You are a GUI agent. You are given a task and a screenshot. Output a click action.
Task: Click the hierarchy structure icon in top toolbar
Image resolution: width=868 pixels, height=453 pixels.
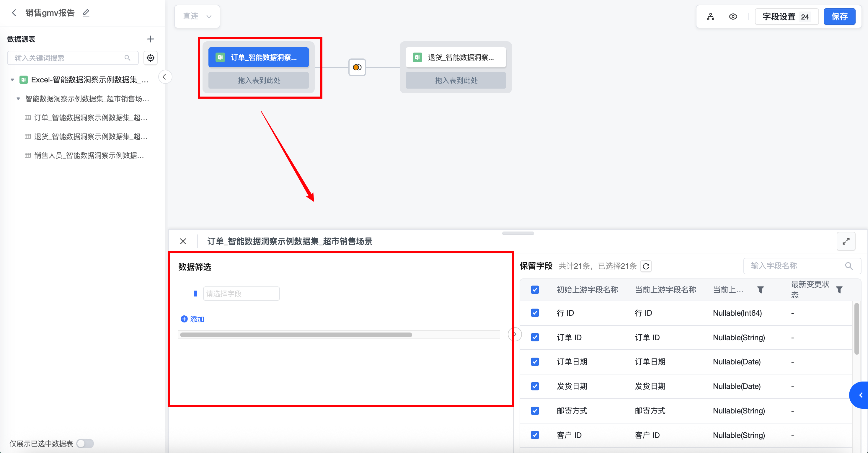point(710,17)
